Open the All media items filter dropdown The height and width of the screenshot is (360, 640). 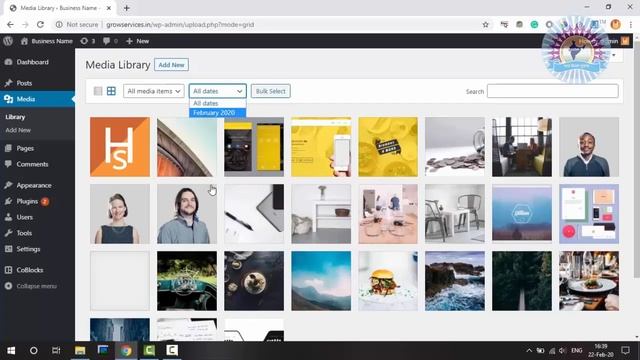tap(153, 91)
